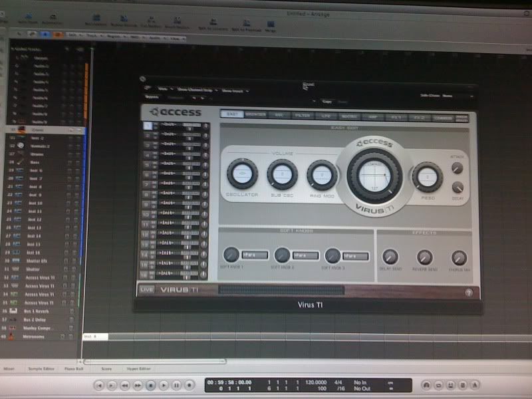Click the Sub Osc knob
The width and height of the screenshot is (532, 399).
[x=282, y=175]
